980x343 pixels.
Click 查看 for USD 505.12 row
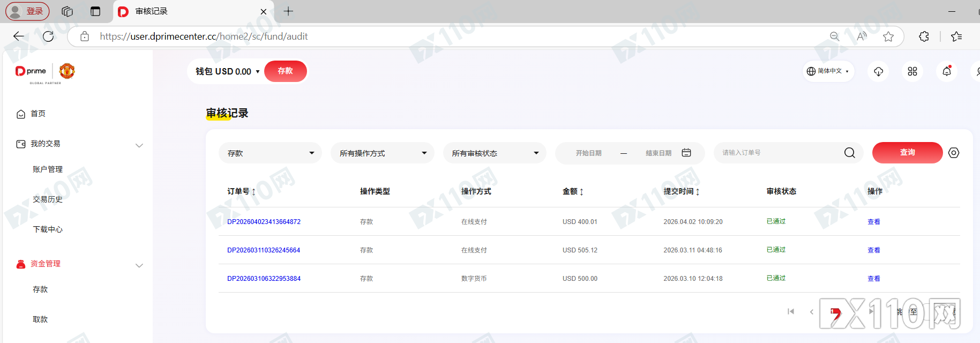point(874,250)
